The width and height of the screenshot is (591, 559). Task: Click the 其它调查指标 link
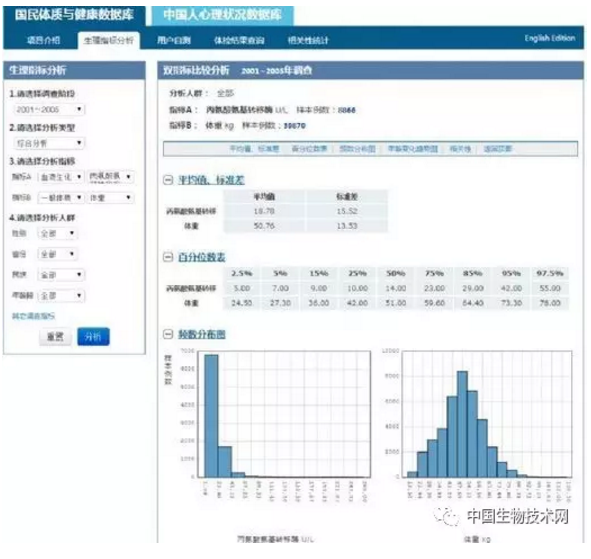[x=34, y=316]
